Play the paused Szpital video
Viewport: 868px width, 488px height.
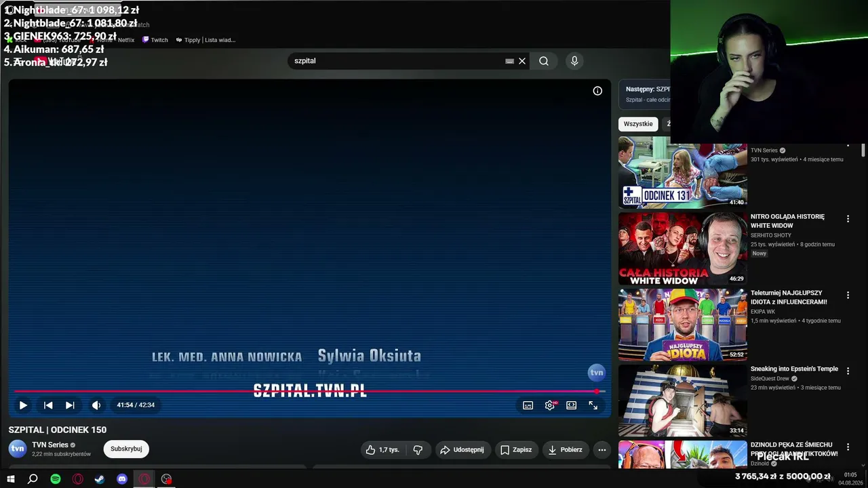(23, 405)
